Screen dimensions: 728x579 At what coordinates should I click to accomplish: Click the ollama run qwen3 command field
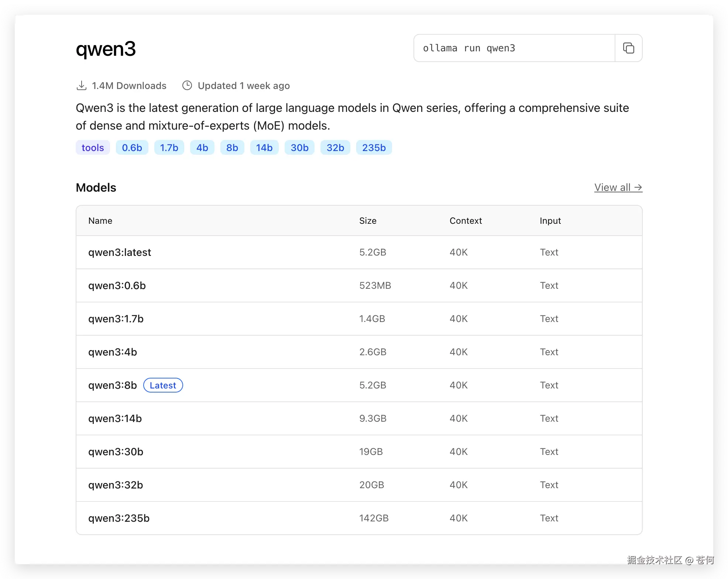pyautogui.click(x=514, y=48)
